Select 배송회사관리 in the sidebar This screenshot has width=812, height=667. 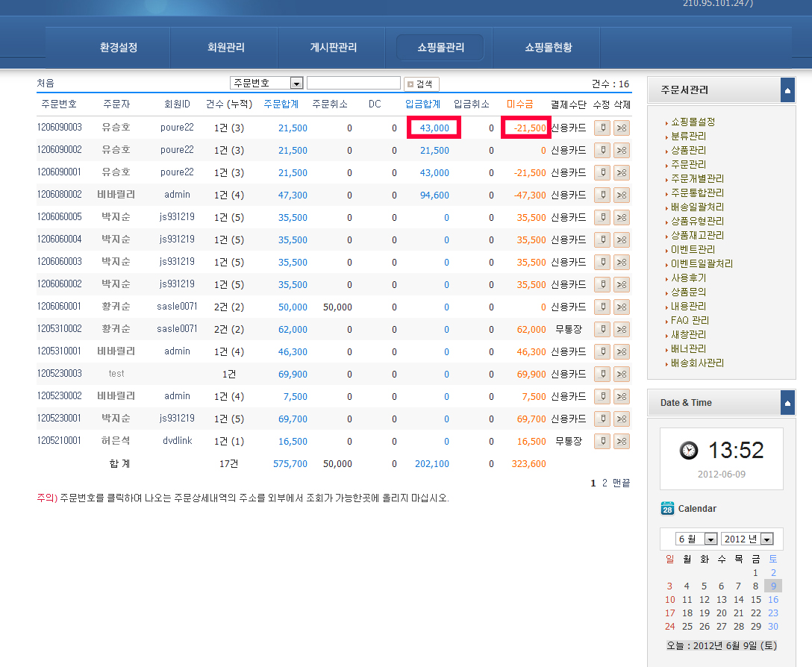(697, 363)
